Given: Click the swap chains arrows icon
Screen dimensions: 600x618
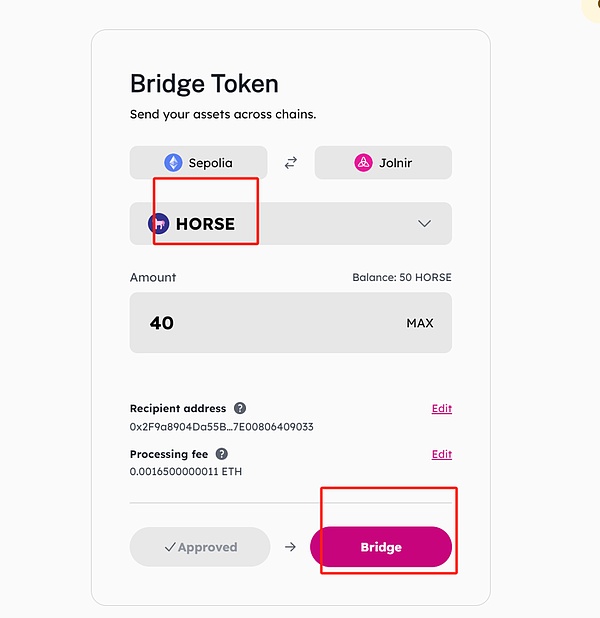Looking at the screenshot, I should click(291, 163).
